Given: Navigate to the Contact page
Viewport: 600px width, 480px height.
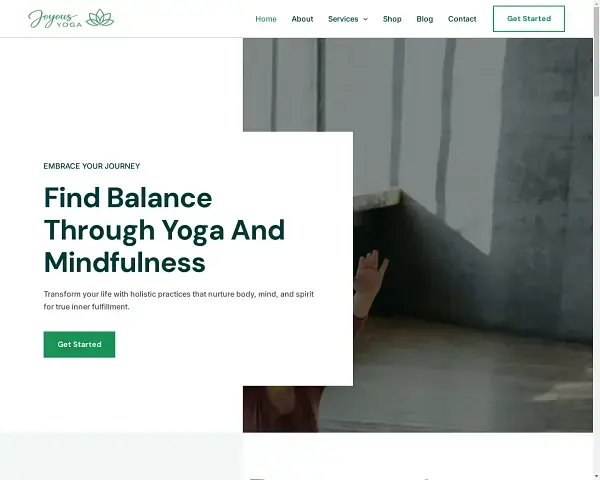Looking at the screenshot, I should (462, 19).
